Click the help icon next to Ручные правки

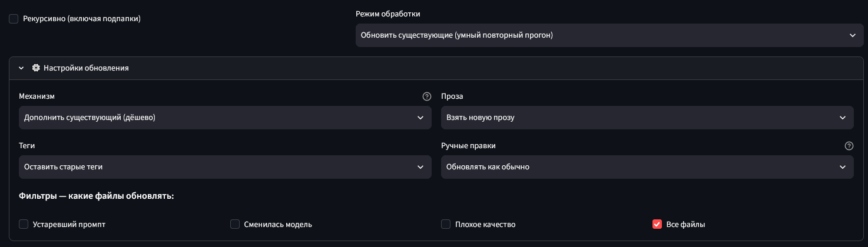[849, 146]
